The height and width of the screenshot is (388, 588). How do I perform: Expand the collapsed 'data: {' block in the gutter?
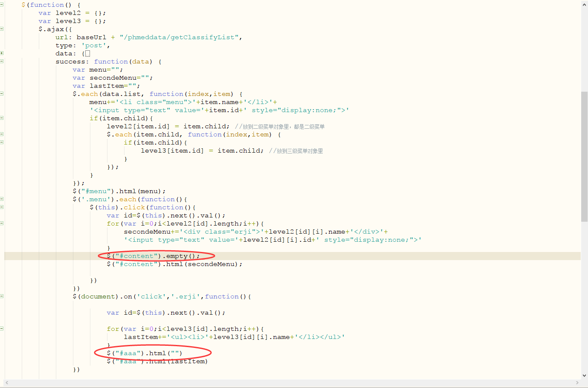(x=2, y=53)
